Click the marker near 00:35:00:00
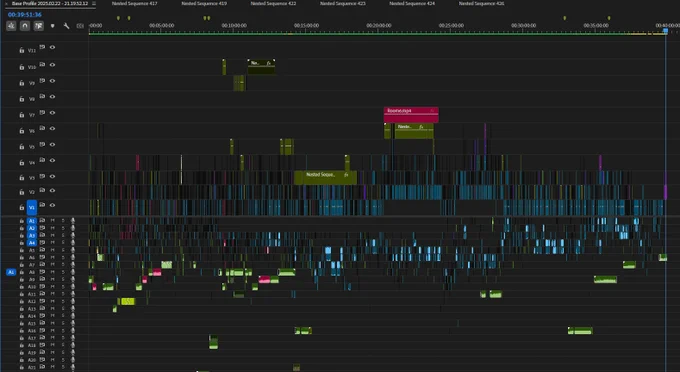 click(x=609, y=18)
